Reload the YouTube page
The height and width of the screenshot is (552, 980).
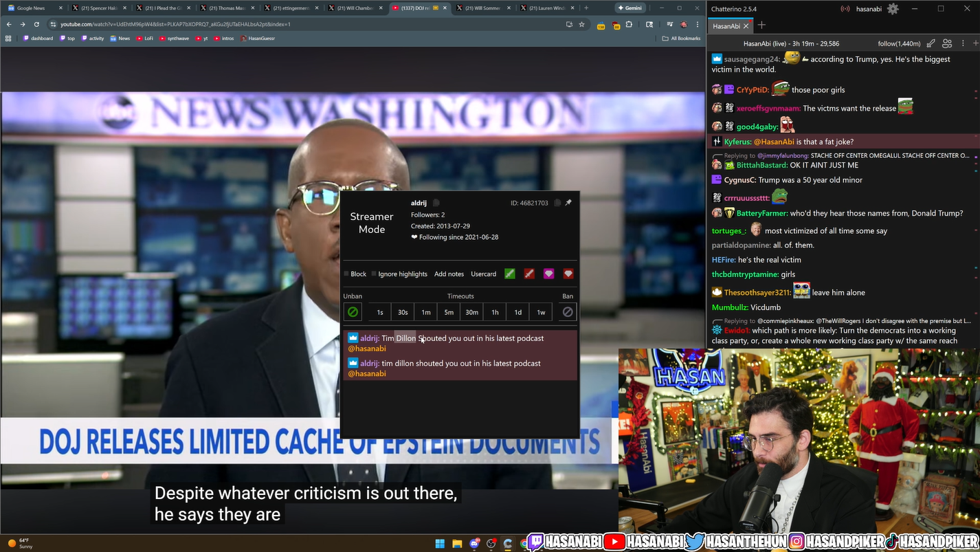point(36,24)
